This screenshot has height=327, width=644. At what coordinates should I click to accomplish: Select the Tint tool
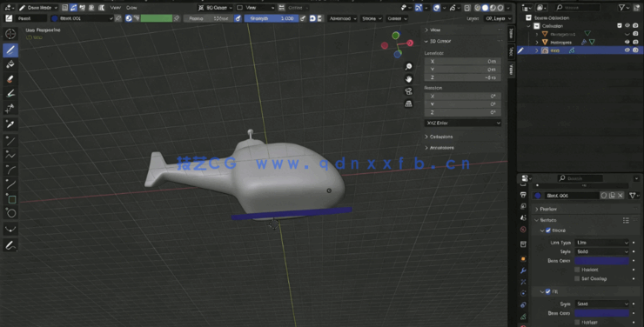pyautogui.click(x=10, y=94)
